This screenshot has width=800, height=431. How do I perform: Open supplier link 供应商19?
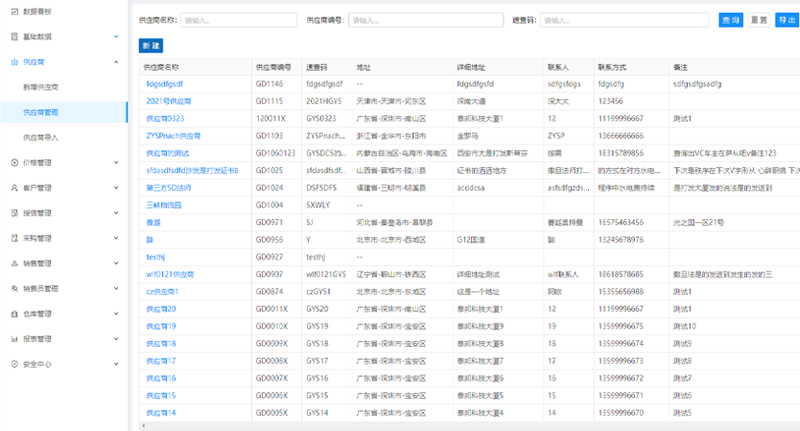(161, 326)
